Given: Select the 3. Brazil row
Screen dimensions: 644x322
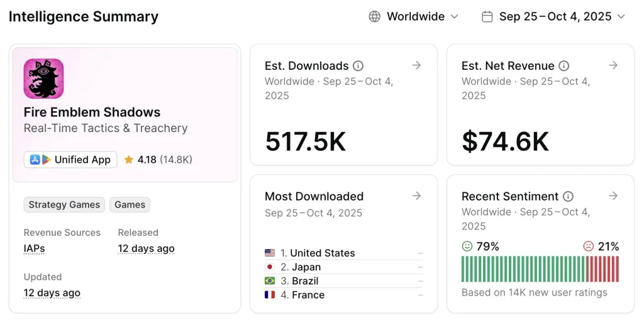Looking at the screenshot, I should (344, 281).
